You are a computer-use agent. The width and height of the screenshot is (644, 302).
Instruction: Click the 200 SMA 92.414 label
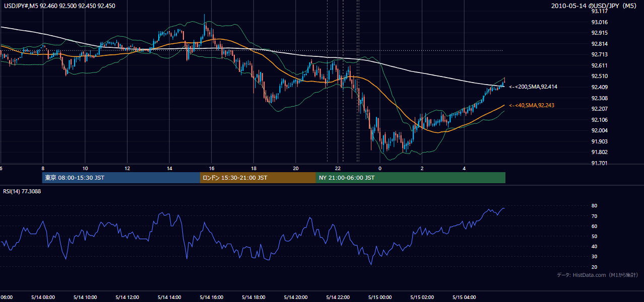[x=533, y=87]
